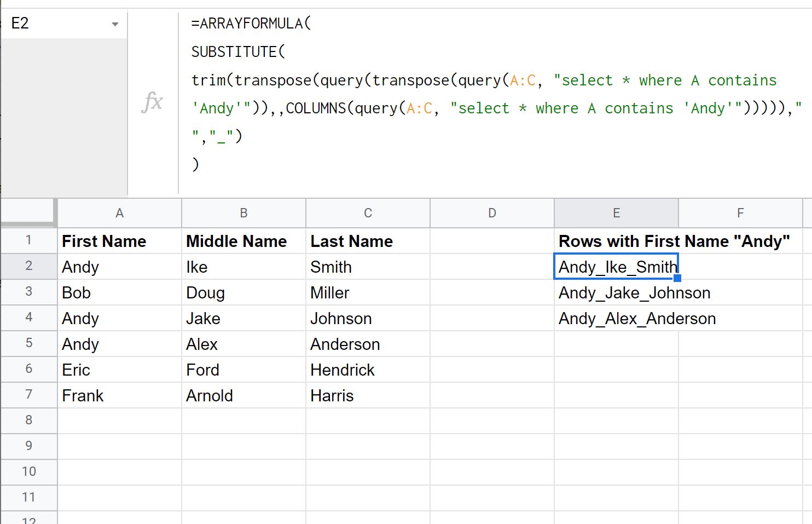Viewport: 812px width, 524px height.
Task: Click the cell containing 'Anderson'
Action: point(368,344)
